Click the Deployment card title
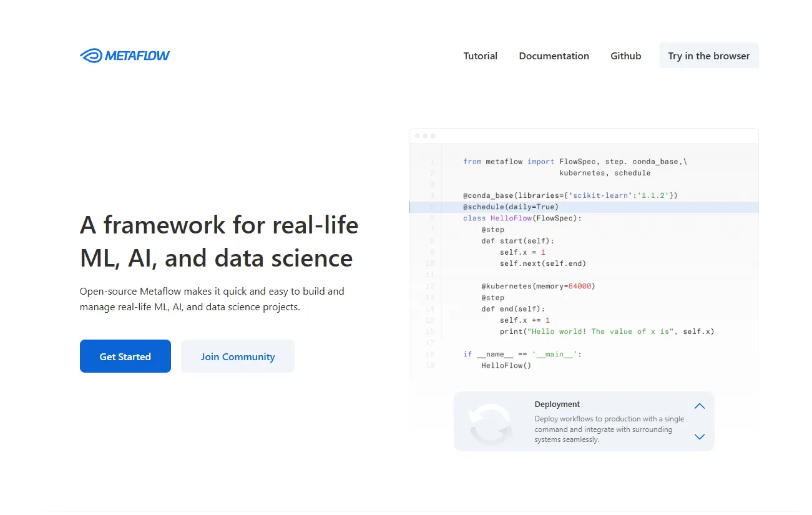This screenshot has width=812, height=515. (x=557, y=404)
